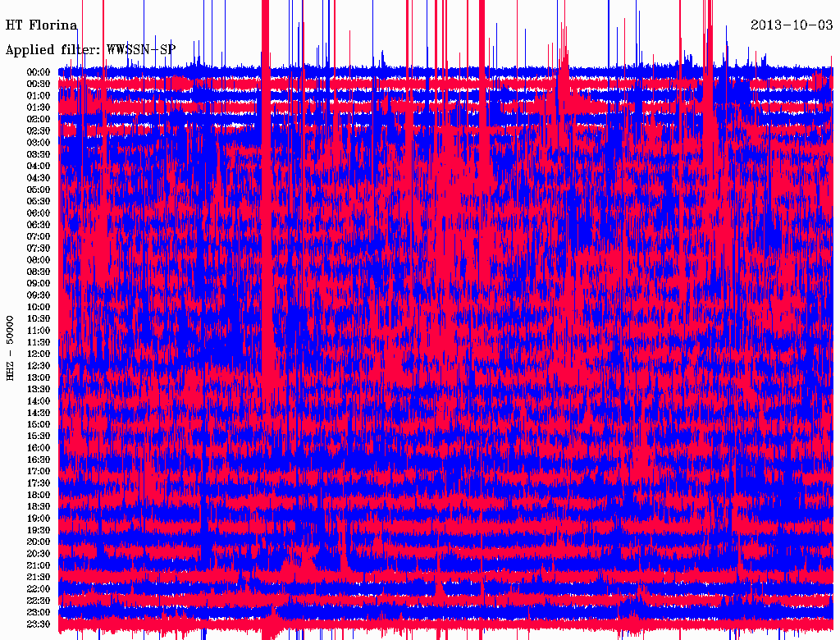The image size is (840, 640).
Task: Select the 01:00 time label
Action: click(x=39, y=95)
